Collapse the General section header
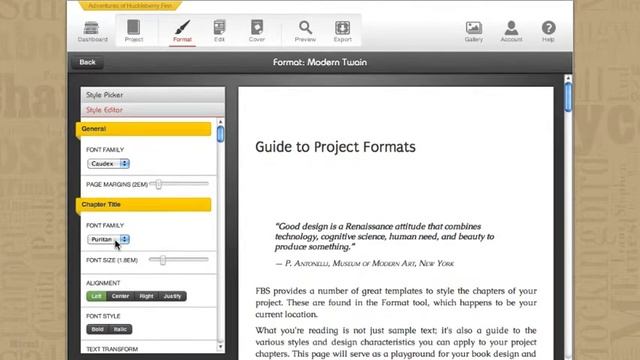Image resolution: width=640 pixels, height=360 pixels. coord(144,129)
